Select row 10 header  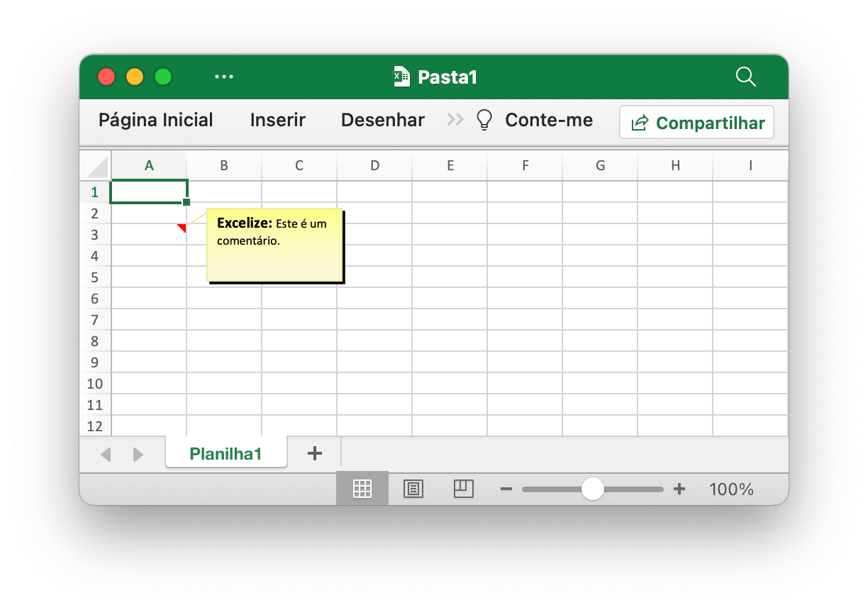point(95,383)
